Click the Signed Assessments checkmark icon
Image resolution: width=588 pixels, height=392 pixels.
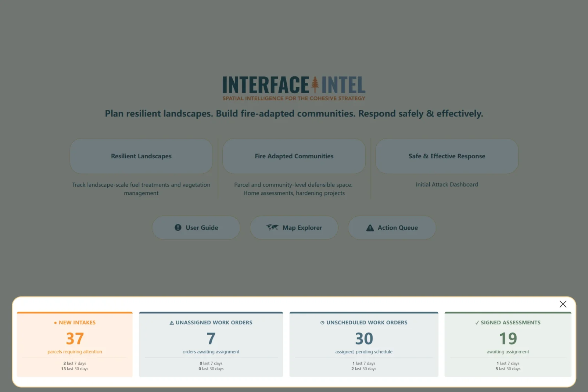[x=477, y=323]
